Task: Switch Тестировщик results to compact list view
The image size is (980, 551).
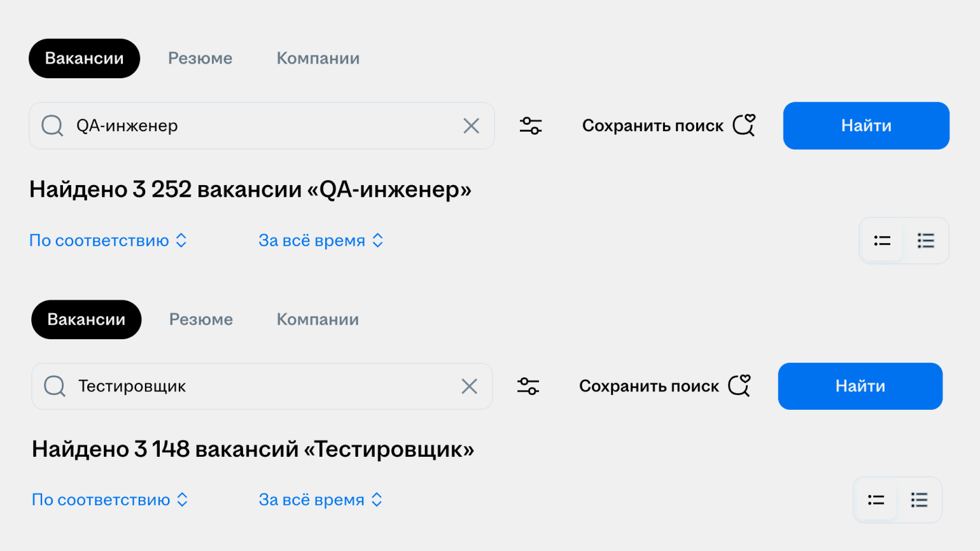Action: [x=876, y=500]
